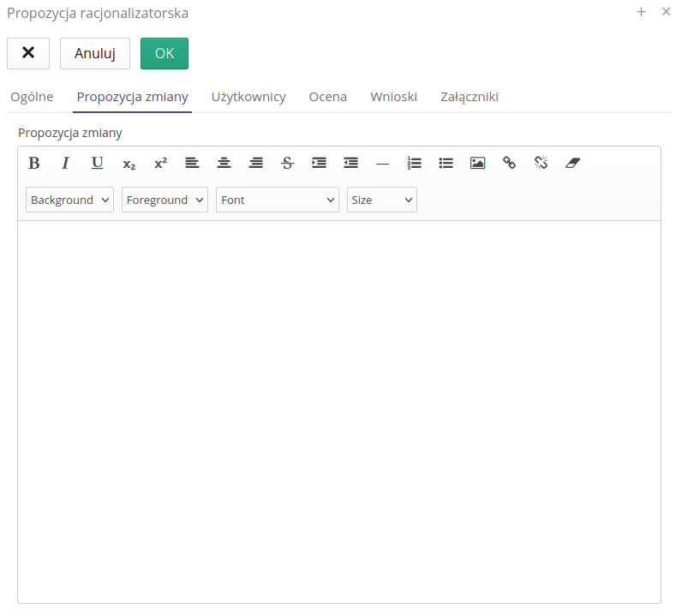
Task: Open the Background color dropdown
Action: 69,200
